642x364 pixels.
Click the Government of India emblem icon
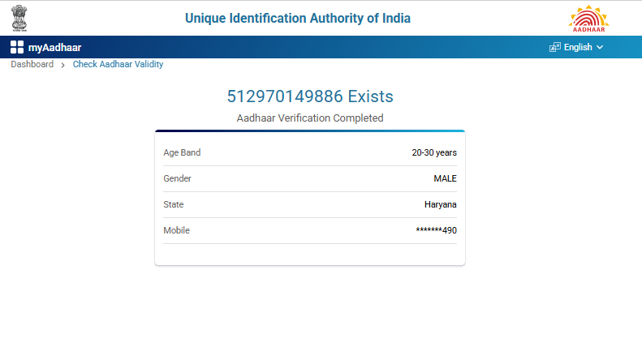pyautogui.click(x=19, y=18)
